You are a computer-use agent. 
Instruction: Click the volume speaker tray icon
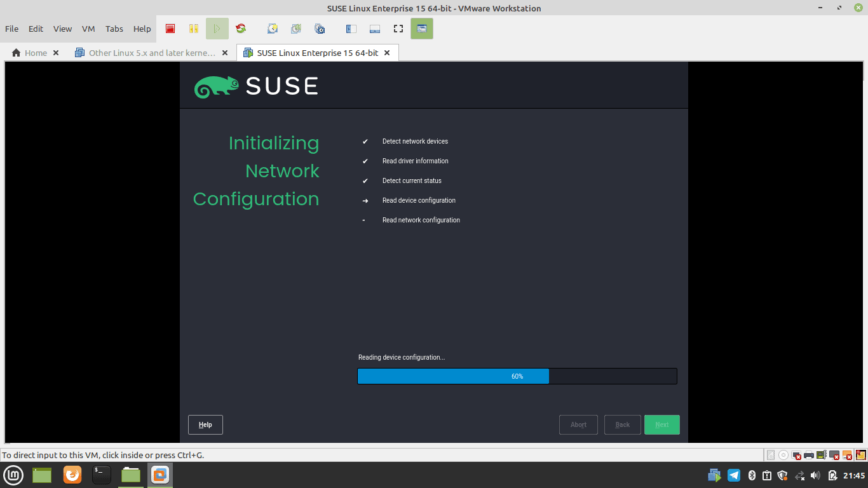click(816, 475)
